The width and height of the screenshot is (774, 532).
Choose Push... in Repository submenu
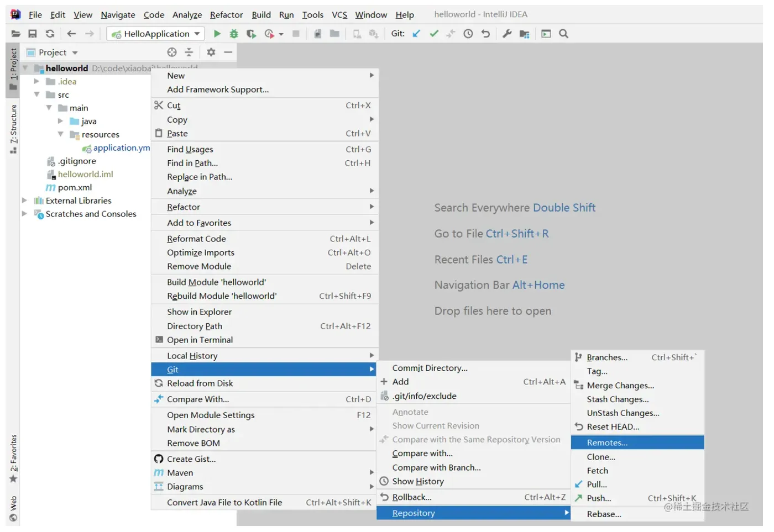pos(637,498)
